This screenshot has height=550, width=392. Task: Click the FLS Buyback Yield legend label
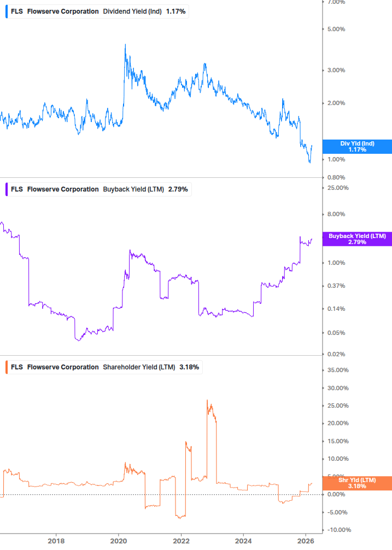[x=99, y=189]
